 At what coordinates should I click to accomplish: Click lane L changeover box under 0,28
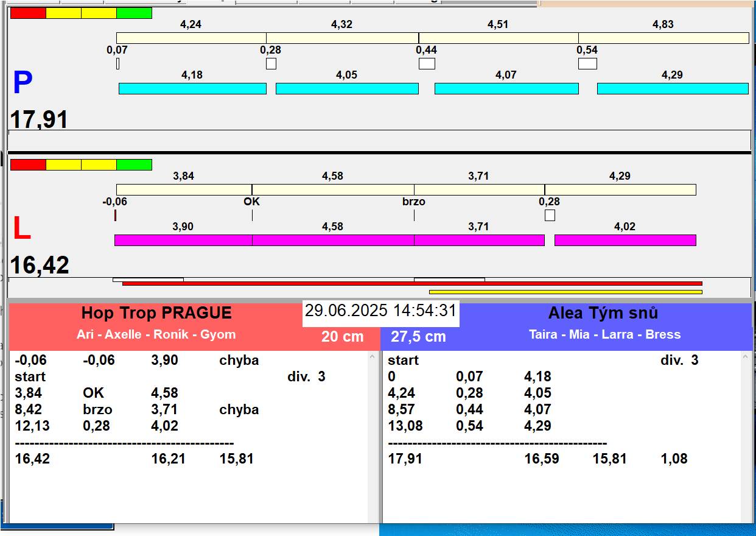(x=550, y=215)
